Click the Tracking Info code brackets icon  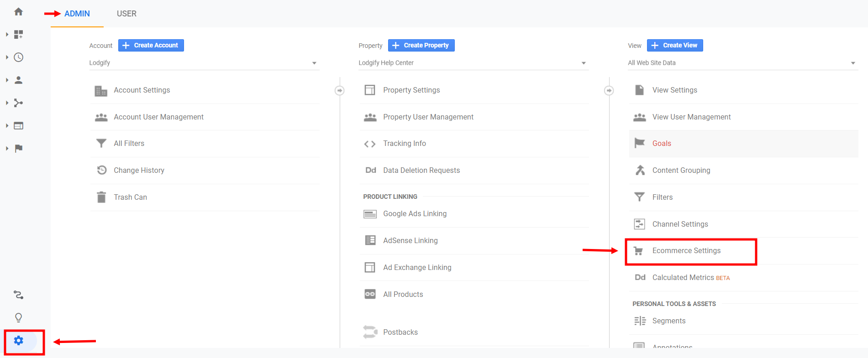[370, 144]
